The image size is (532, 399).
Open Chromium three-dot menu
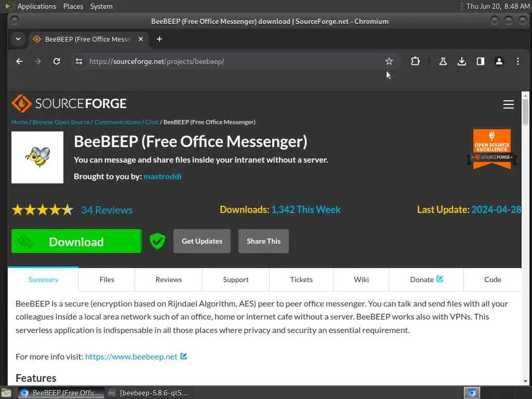click(518, 61)
